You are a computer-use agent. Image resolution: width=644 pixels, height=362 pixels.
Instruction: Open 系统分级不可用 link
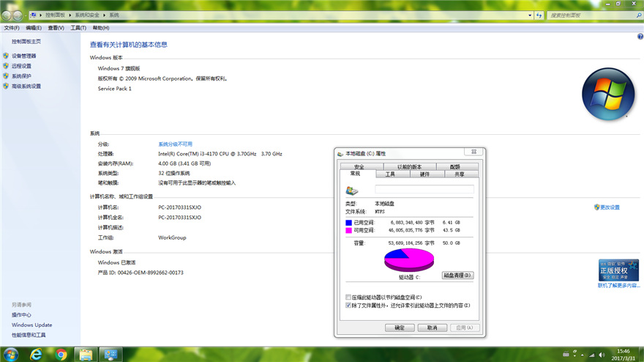[x=176, y=144]
